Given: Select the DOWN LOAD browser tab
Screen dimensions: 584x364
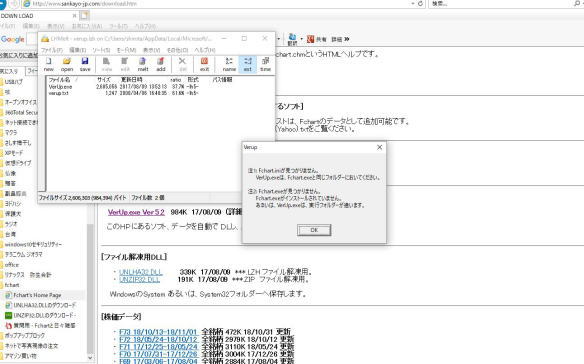Looking at the screenshot, I should tap(37, 16).
